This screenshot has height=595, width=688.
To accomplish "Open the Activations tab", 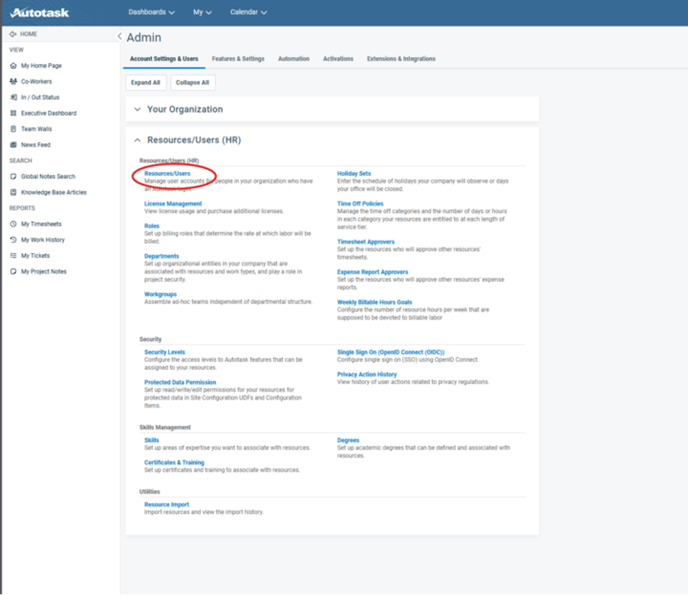I will click(x=338, y=59).
